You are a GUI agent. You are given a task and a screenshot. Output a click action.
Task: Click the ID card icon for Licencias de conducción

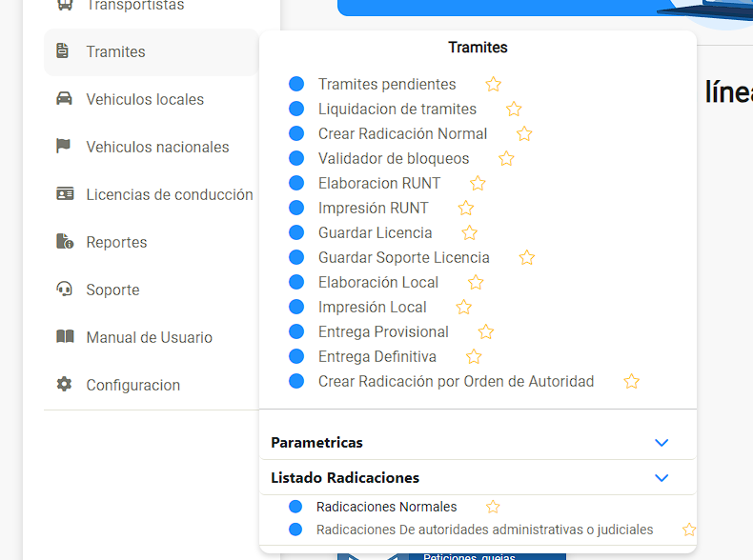(65, 194)
